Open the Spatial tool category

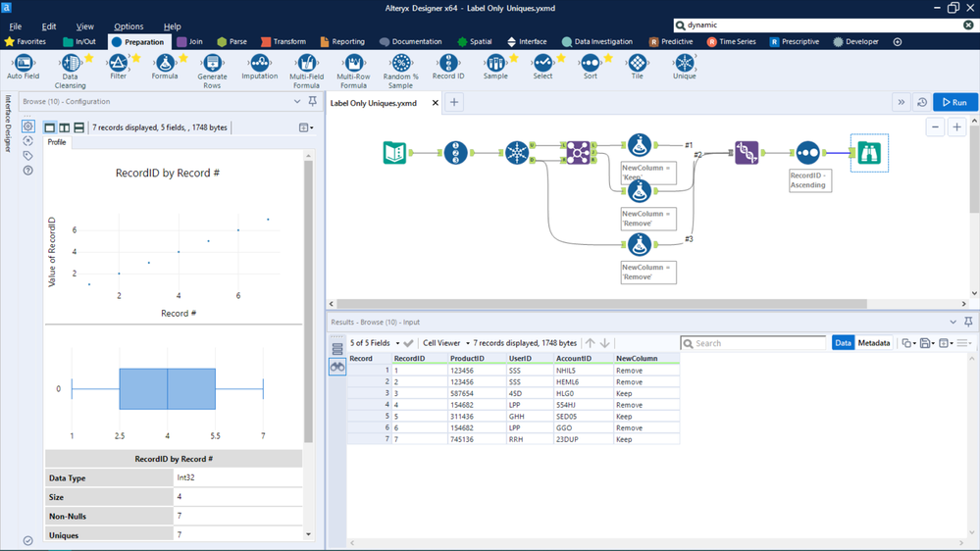[x=475, y=42]
